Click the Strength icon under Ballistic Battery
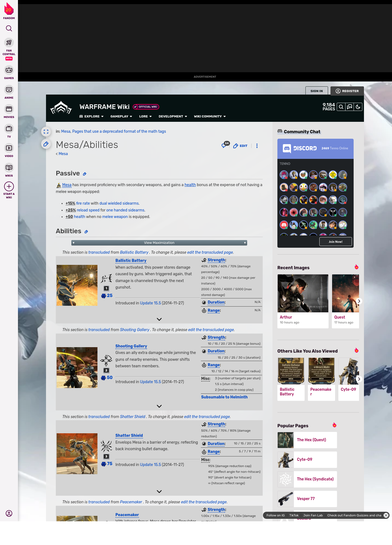Image resolution: width=392 pixels, height=545 pixels. point(204,260)
